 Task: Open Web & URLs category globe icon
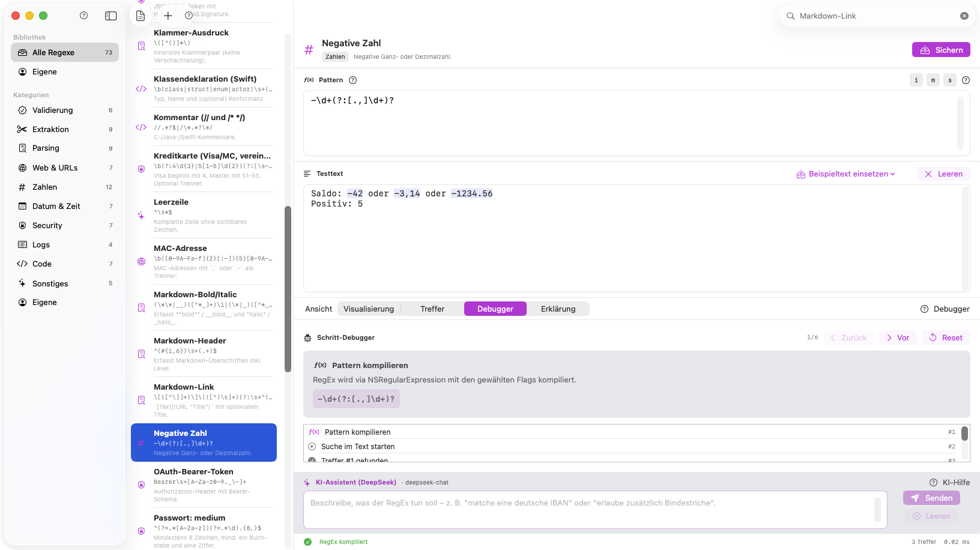coord(22,168)
